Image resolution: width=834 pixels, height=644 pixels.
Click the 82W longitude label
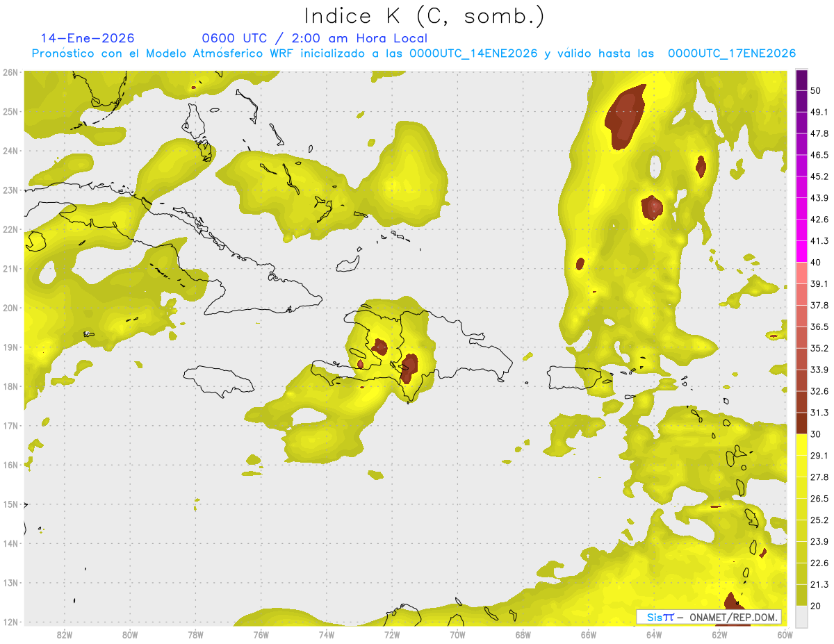point(65,634)
